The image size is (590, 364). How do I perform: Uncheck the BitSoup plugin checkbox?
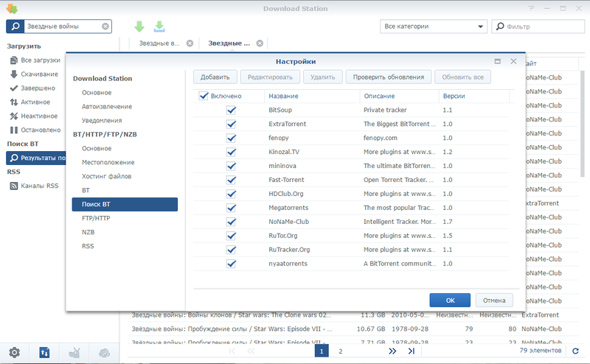pos(231,111)
